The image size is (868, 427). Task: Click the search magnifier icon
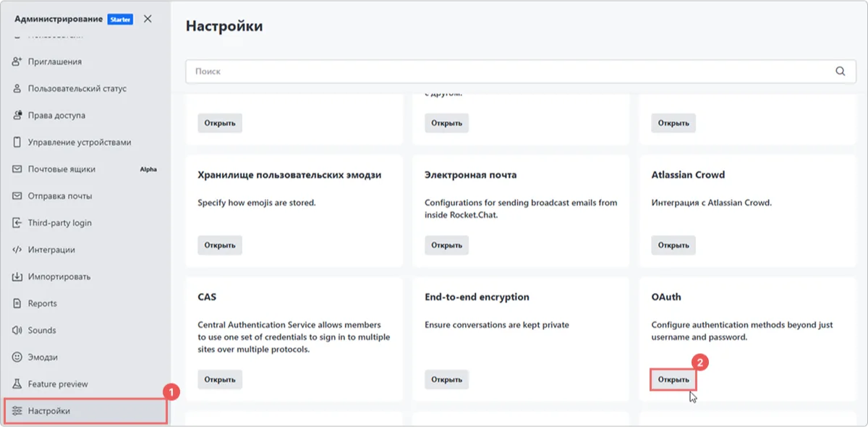[839, 71]
